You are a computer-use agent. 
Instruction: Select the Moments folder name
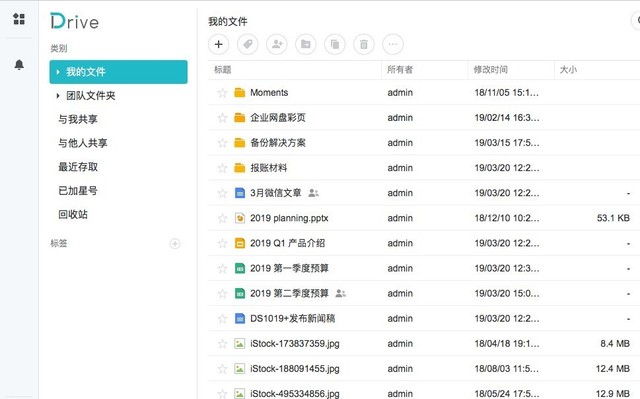point(269,93)
